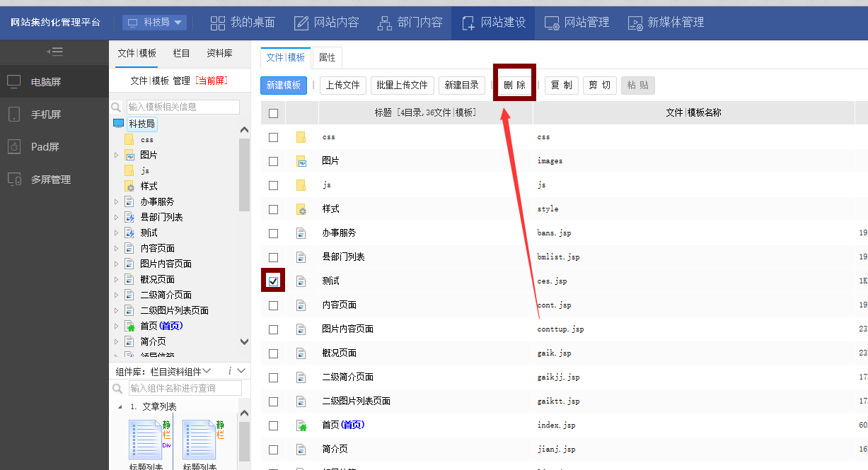Expand the 县部门列表 tree node
This screenshot has width=868, height=470.
pos(116,217)
